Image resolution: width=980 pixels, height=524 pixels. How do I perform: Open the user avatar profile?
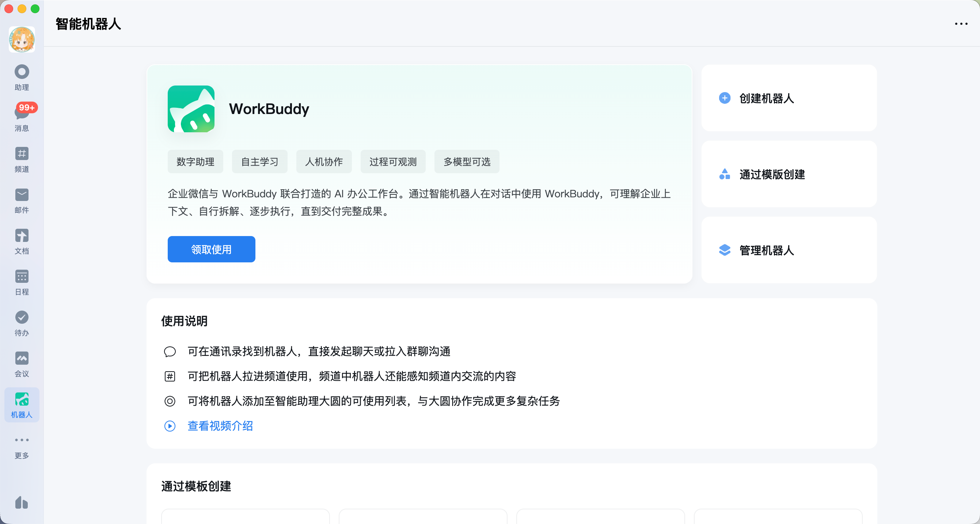tap(22, 39)
